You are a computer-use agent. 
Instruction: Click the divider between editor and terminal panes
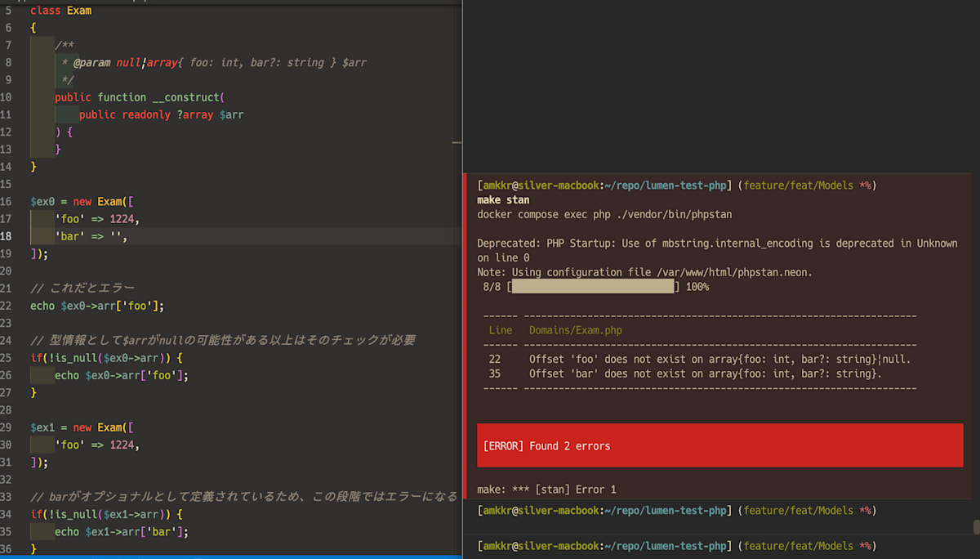[x=462, y=327]
